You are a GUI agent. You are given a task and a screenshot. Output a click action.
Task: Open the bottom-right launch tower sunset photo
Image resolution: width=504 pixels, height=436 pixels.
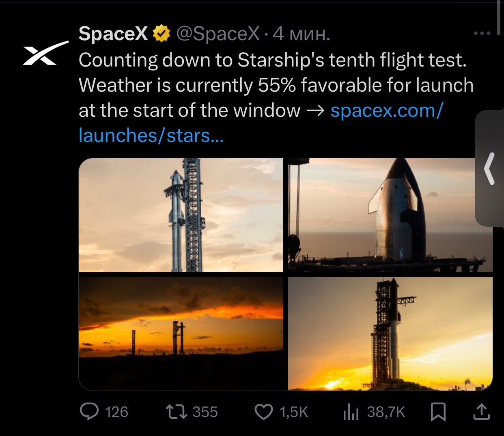(390, 333)
